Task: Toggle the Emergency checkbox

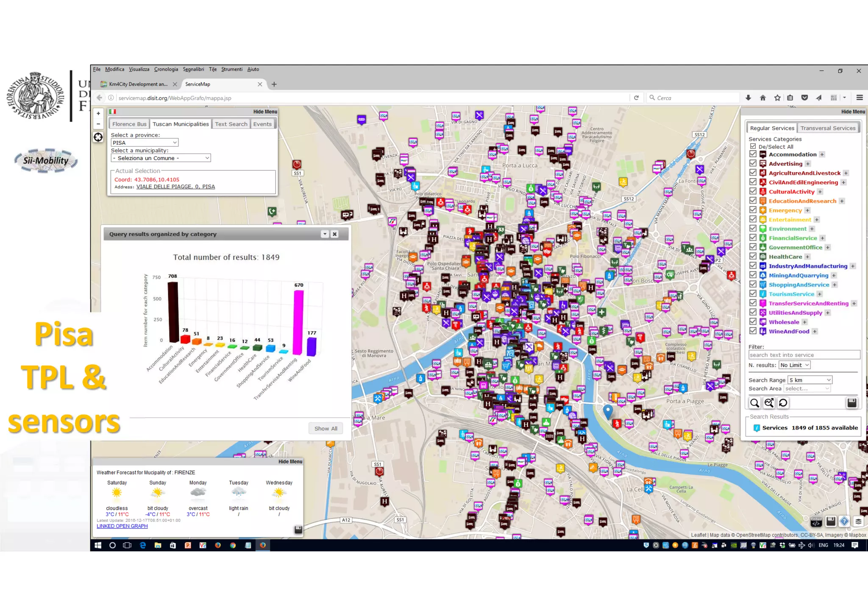Action: (x=753, y=210)
